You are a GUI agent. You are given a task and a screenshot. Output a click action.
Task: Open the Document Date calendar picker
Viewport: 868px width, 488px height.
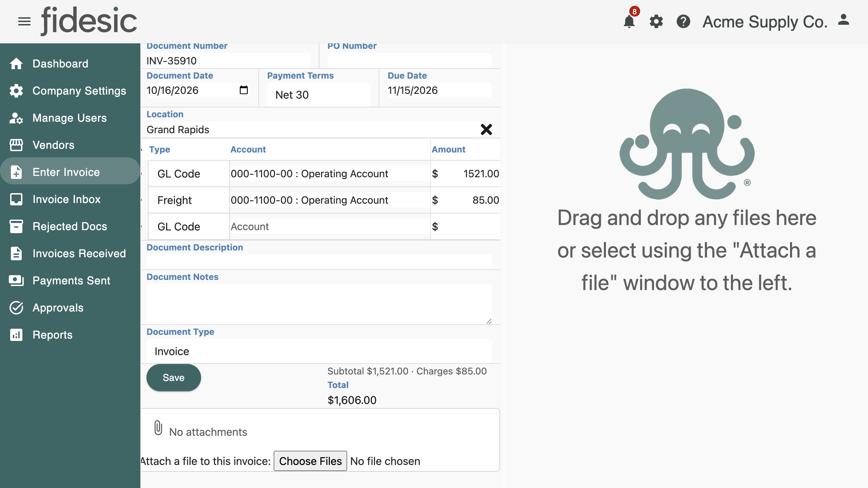pyautogui.click(x=244, y=90)
